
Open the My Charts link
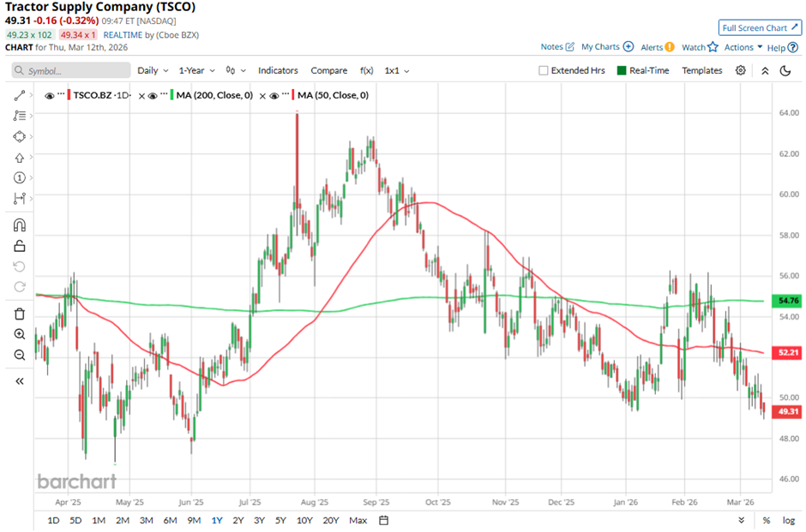tap(606, 47)
